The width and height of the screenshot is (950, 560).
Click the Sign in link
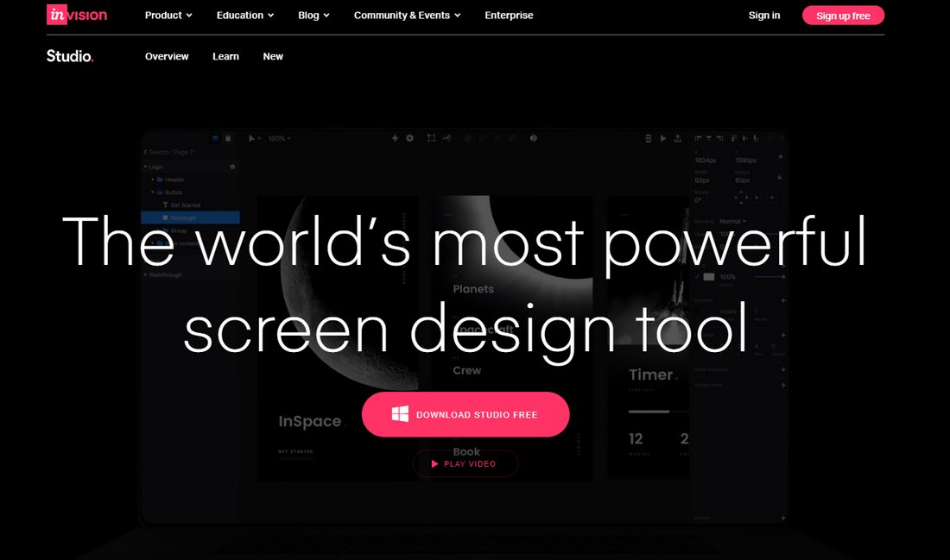(x=764, y=16)
